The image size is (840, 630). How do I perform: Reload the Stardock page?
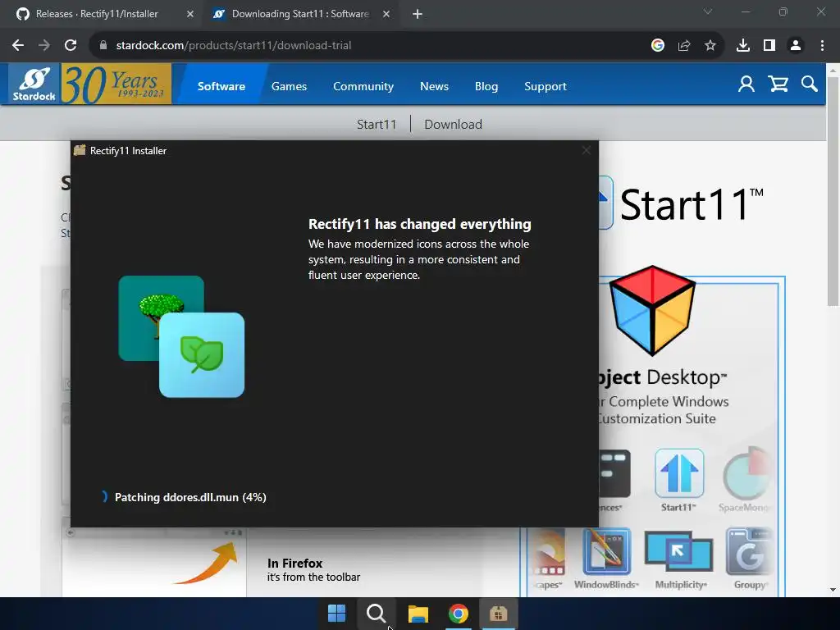(x=71, y=46)
